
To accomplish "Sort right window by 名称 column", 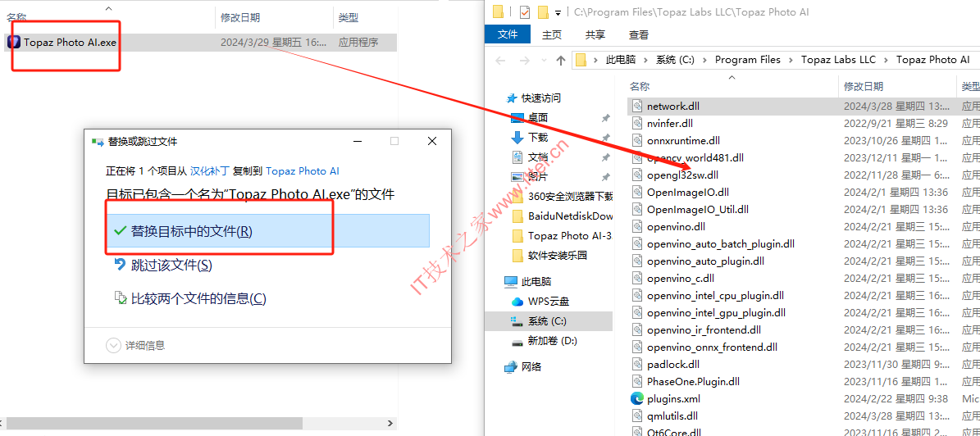I will [x=640, y=86].
